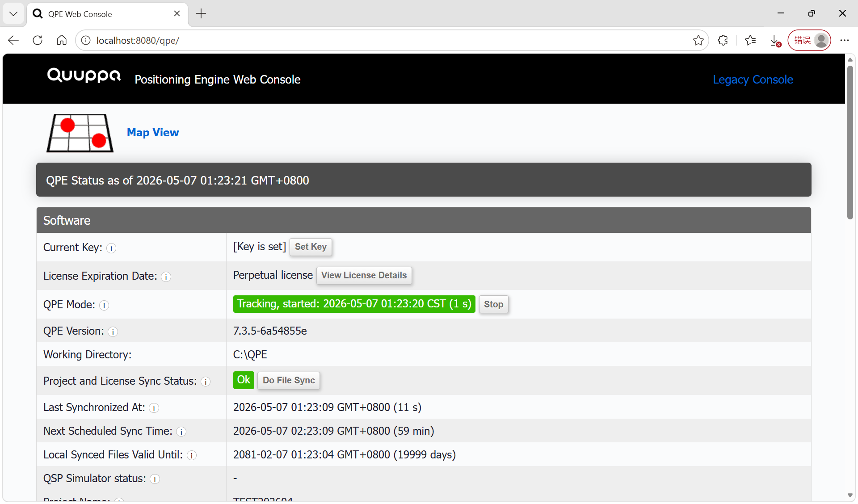Open the favorites list icon
Screen dimensions: 858x504
750,40
